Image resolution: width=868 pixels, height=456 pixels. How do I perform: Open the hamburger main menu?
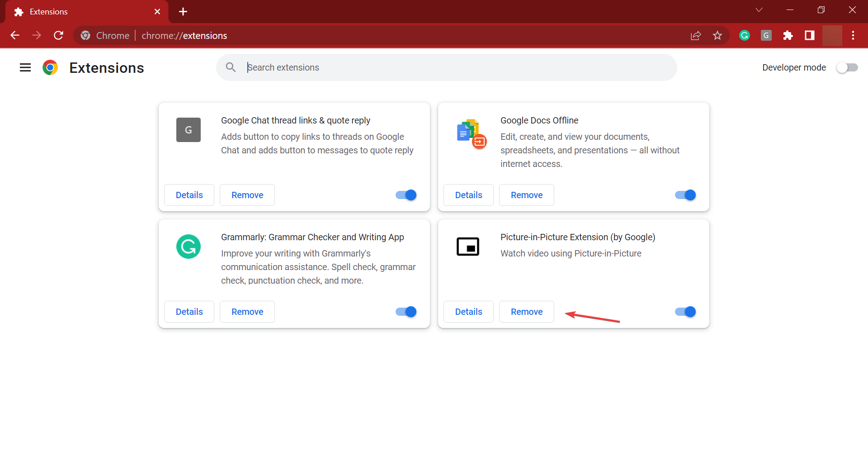(x=25, y=67)
